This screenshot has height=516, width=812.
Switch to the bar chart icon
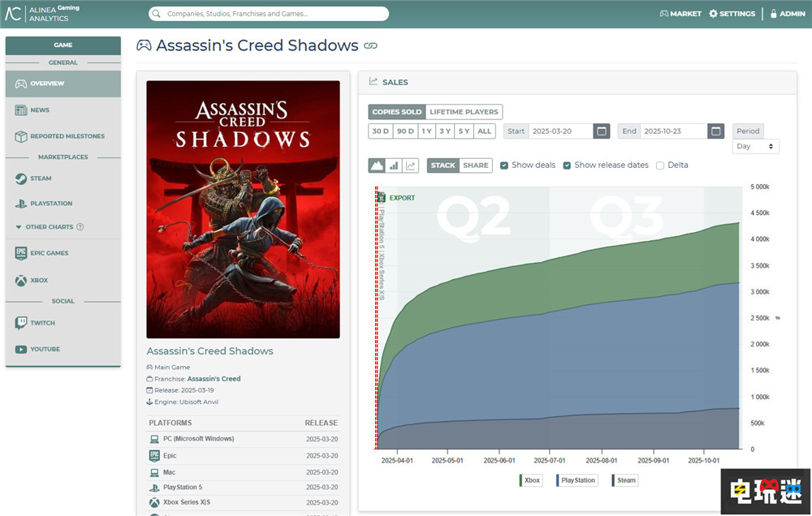tap(394, 166)
